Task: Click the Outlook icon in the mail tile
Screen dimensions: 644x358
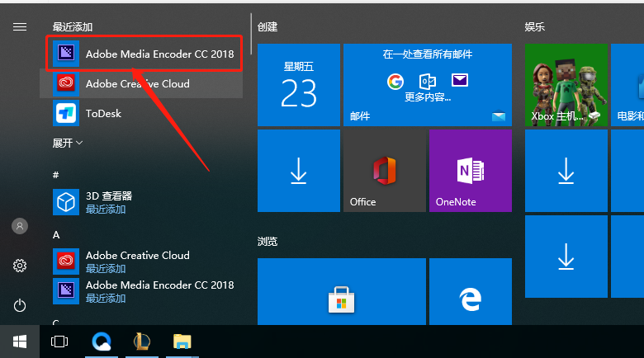Action: pyautogui.click(x=428, y=82)
